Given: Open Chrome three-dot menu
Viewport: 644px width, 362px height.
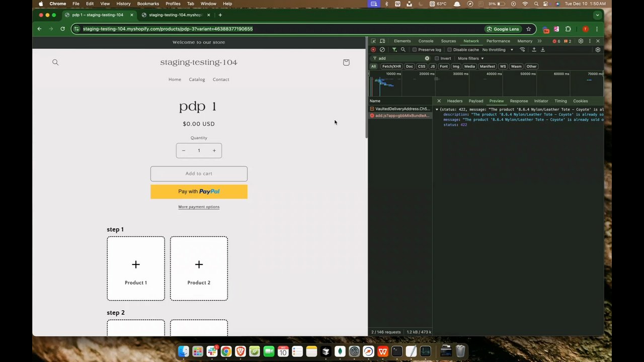Looking at the screenshot, I should tap(597, 29).
